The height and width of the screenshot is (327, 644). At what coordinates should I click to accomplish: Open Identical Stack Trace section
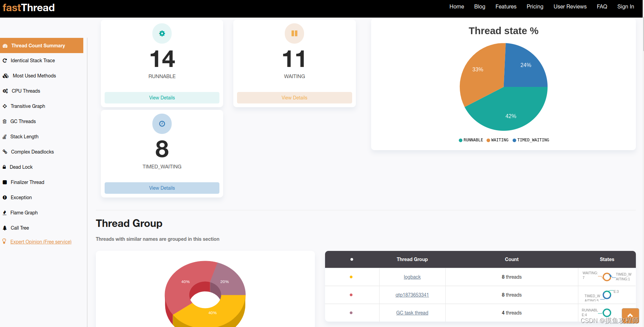point(33,61)
